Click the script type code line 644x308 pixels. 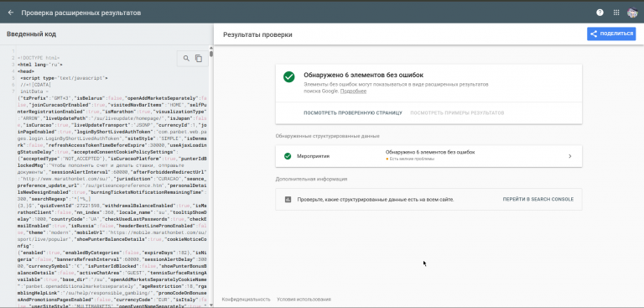(64, 78)
